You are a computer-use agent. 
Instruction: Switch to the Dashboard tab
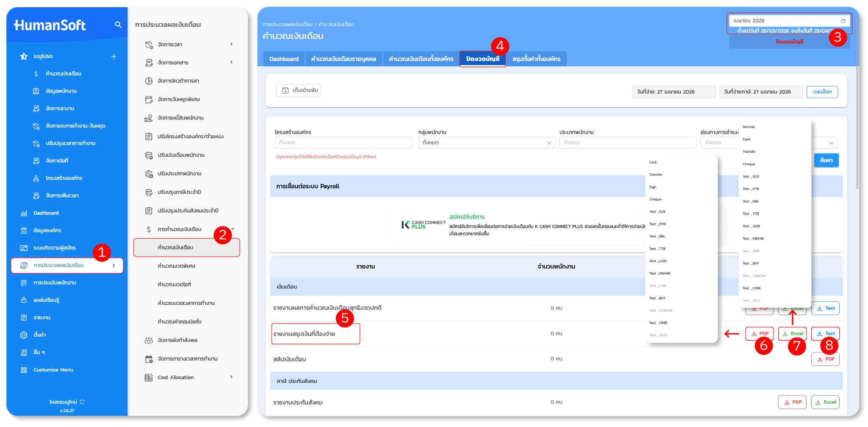pos(284,59)
